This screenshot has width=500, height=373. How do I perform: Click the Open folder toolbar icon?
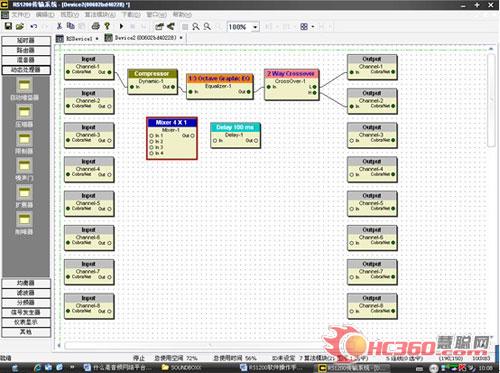tap(20, 26)
